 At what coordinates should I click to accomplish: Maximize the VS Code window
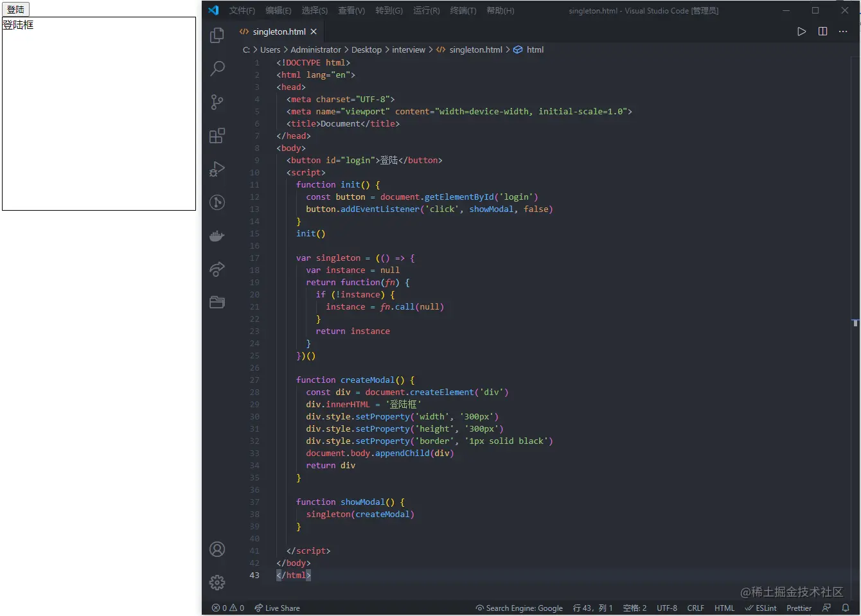pyautogui.click(x=815, y=10)
